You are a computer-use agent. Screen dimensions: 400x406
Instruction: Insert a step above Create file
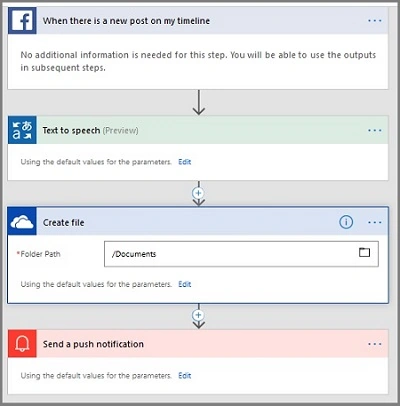pyautogui.click(x=198, y=193)
